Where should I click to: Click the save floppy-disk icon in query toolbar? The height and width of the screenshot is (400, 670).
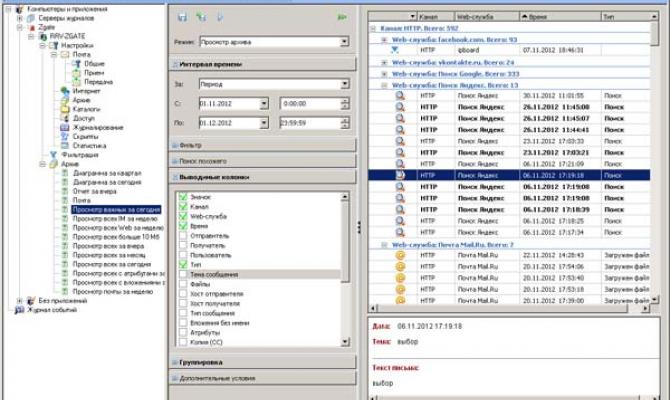point(182,17)
